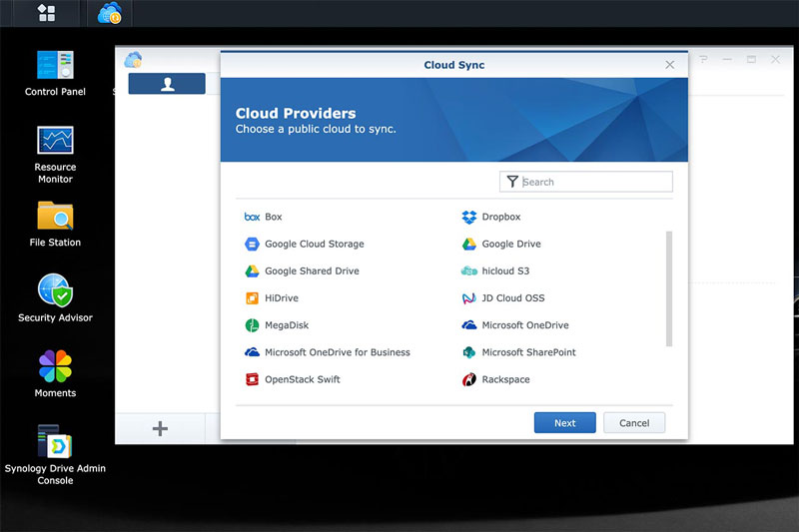This screenshot has height=532, width=799.
Task: Open Synology Drive Admin Console icon
Action: 55,441
